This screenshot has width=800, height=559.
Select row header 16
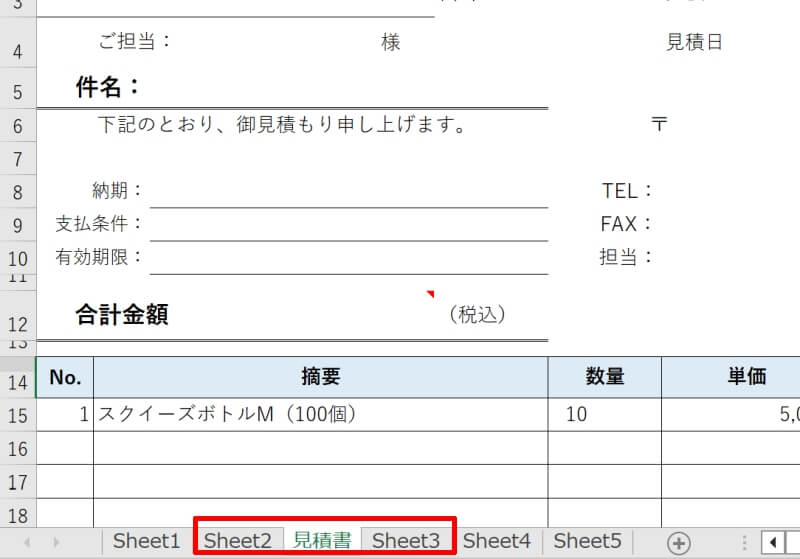pyautogui.click(x=18, y=449)
